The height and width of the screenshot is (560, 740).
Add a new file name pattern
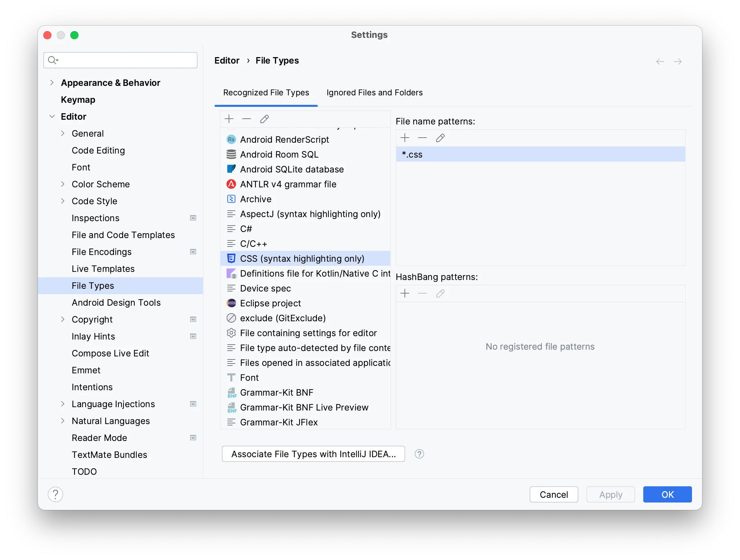(x=405, y=138)
